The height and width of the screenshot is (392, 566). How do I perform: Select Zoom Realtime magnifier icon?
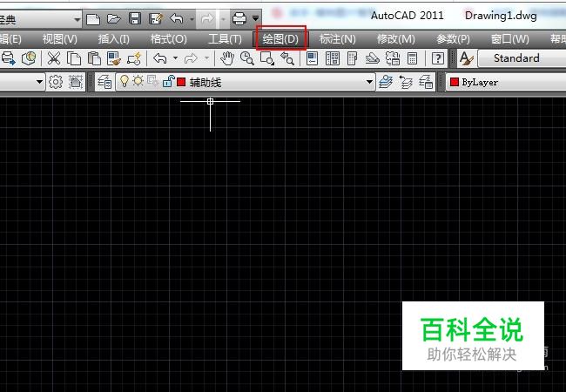(x=247, y=58)
